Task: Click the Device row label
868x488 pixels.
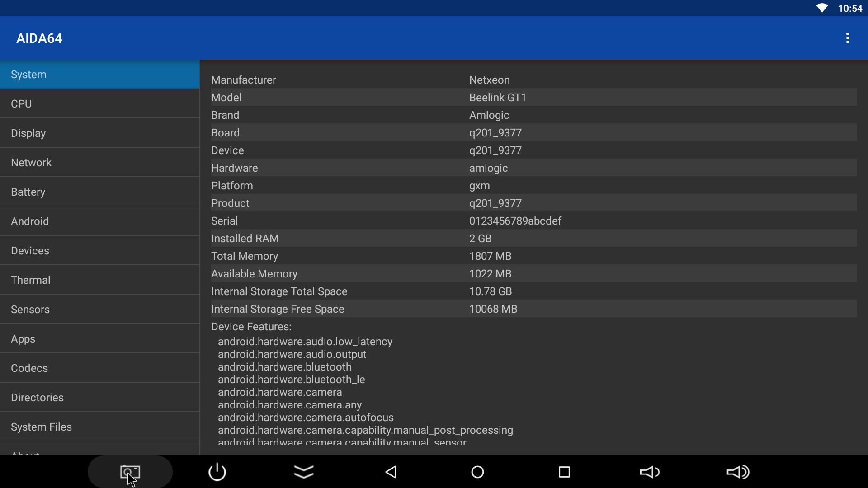Action: coord(227,150)
